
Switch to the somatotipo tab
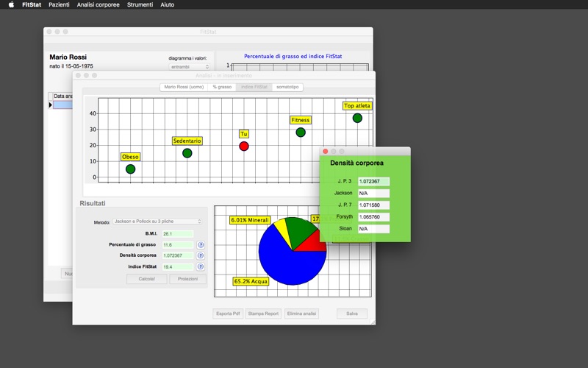(x=287, y=87)
